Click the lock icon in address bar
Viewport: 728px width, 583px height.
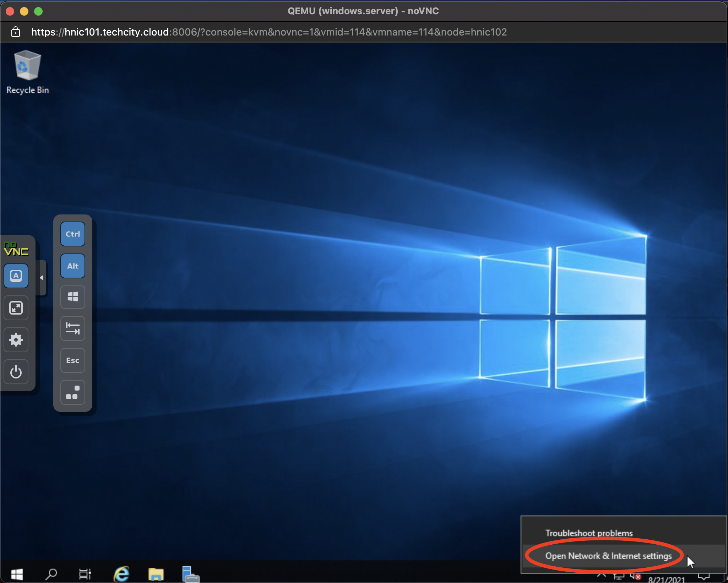[x=15, y=32]
